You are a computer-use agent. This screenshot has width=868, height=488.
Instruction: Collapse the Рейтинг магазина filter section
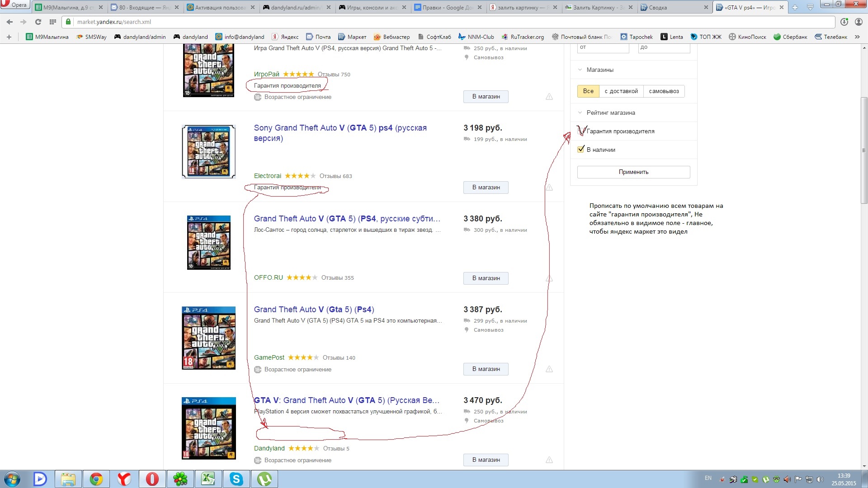tap(607, 113)
